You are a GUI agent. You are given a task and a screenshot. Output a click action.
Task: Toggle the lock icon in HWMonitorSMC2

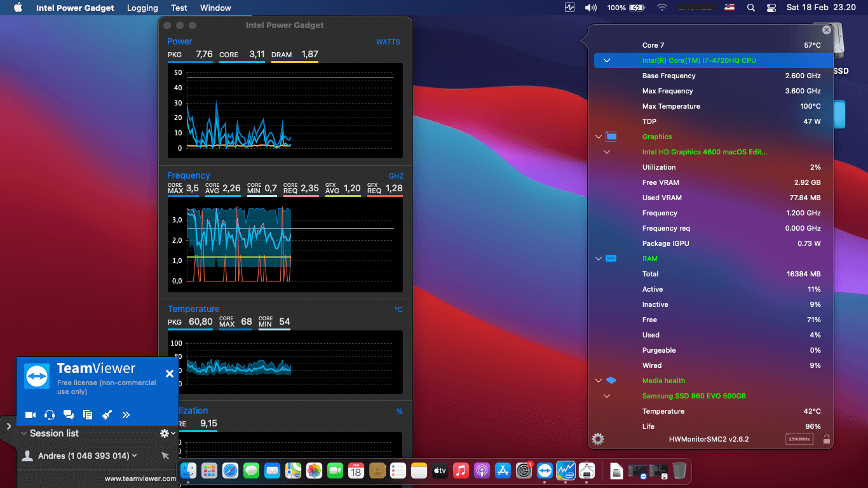pos(826,439)
